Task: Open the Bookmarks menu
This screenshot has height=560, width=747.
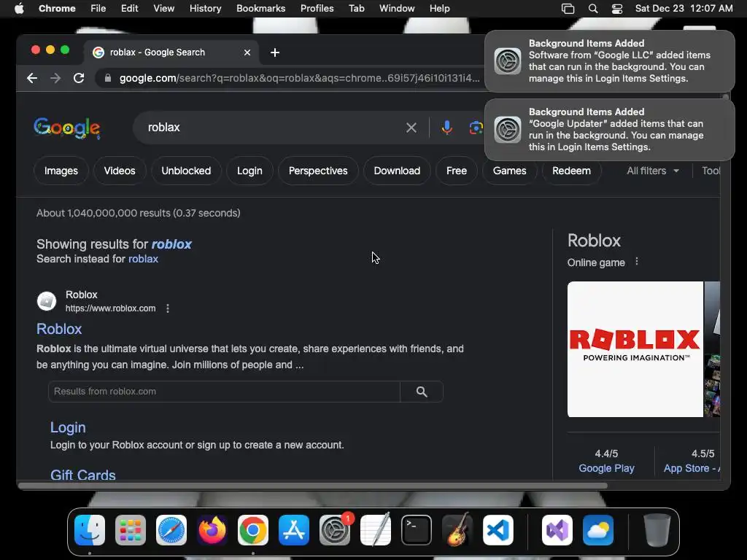Action: click(x=260, y=9)
